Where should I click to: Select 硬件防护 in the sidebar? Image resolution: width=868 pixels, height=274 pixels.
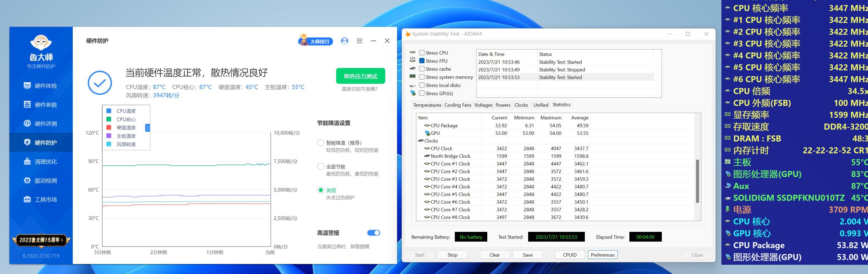[x=41, y=142]
